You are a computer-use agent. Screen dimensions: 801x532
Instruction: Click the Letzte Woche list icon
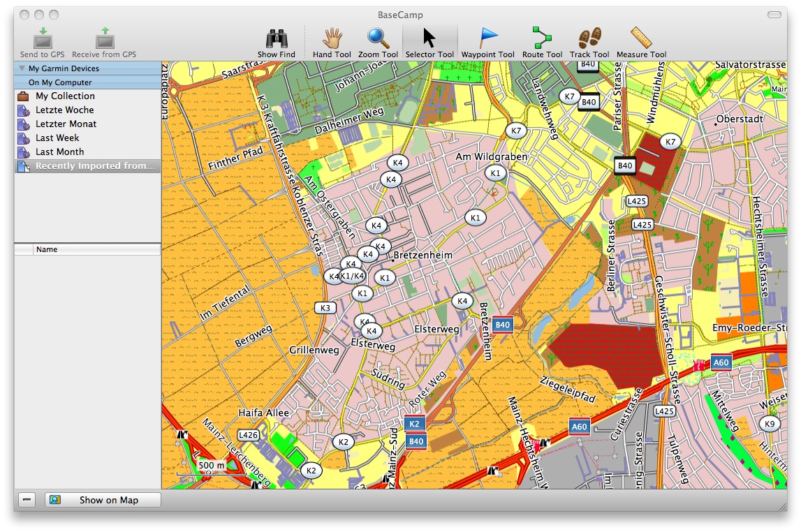(24, 110)
